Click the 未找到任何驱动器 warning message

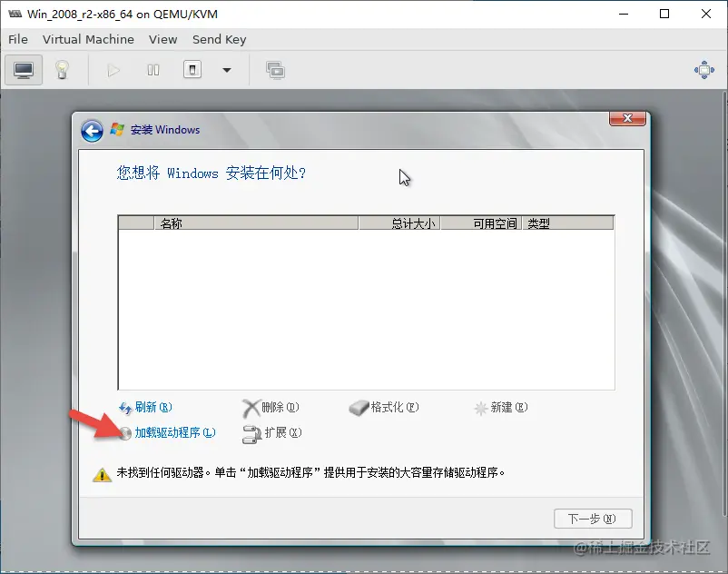310,473
